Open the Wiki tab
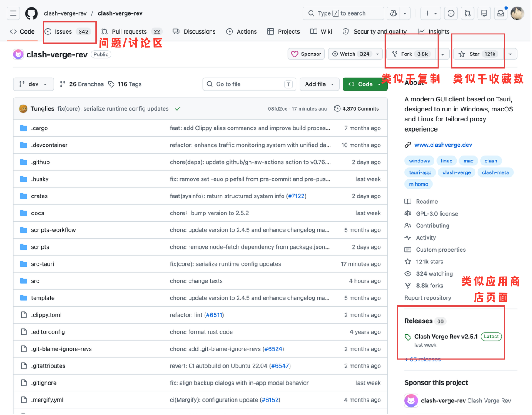 pyautogui.click(x=321, y=31)
